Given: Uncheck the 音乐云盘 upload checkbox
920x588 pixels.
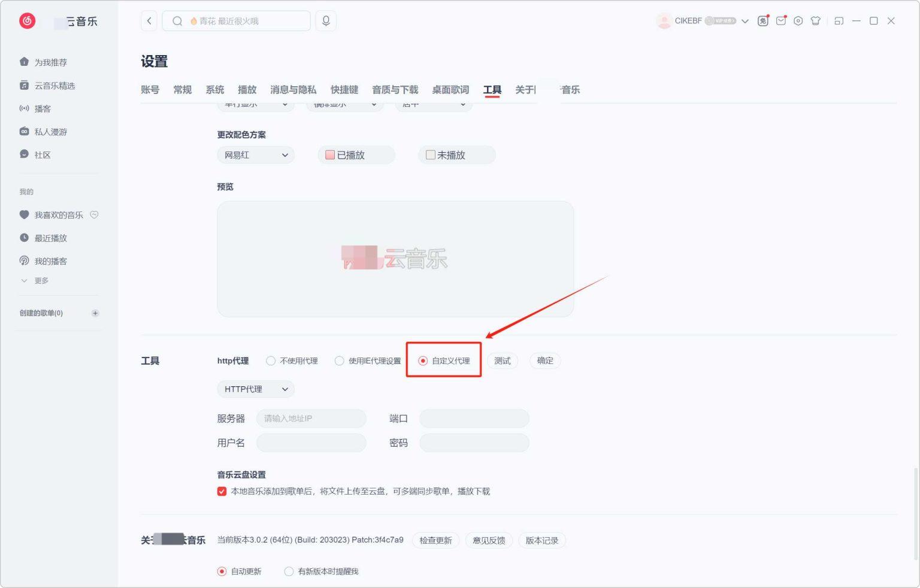Looking at the screenshot, I should point(222,492).
